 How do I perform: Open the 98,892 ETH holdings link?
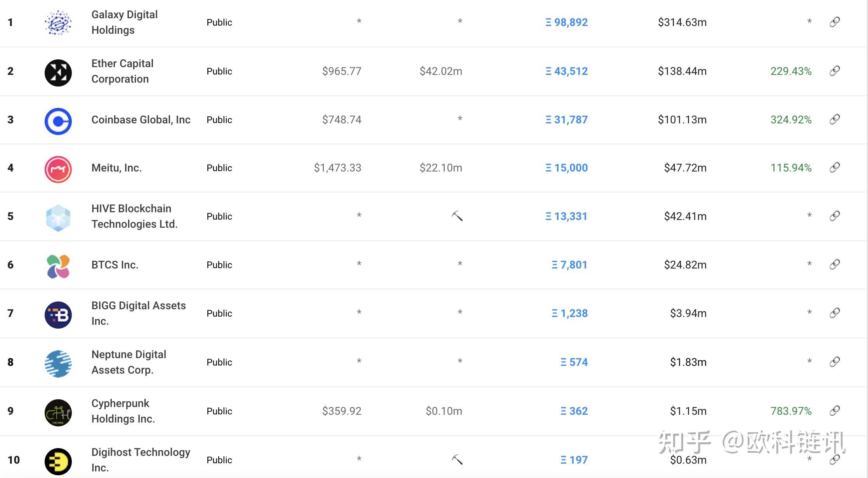[x=567, y=22]
